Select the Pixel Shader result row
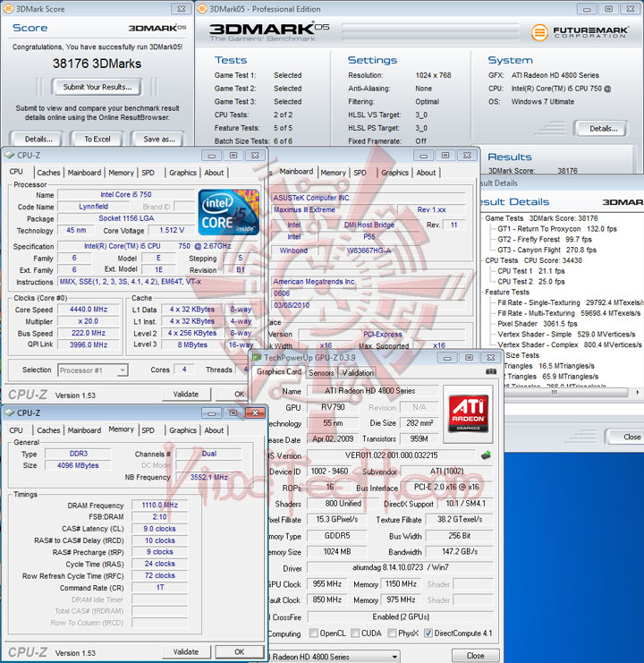The height and width of the screenshot is (663, 644). [x=537, y=324]
